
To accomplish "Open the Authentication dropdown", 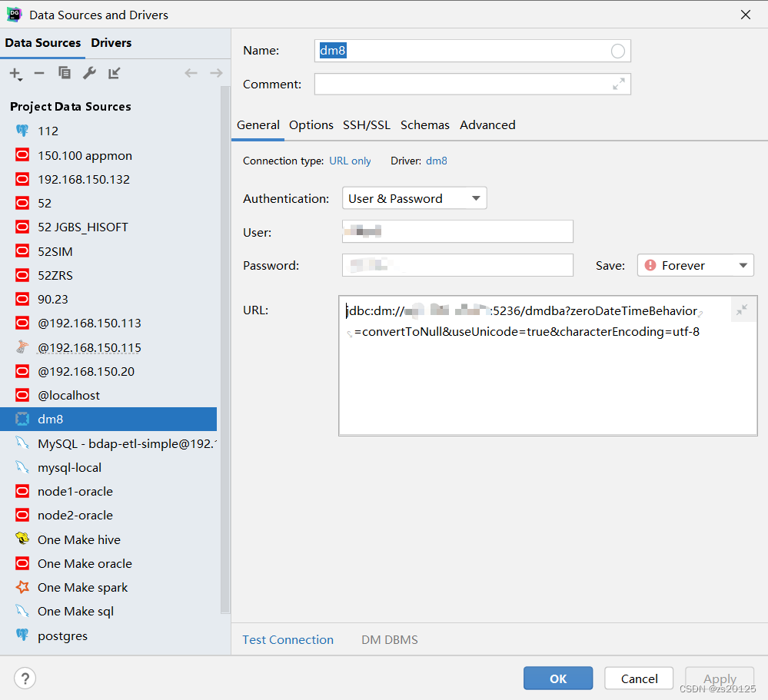I will coord(414,197).
